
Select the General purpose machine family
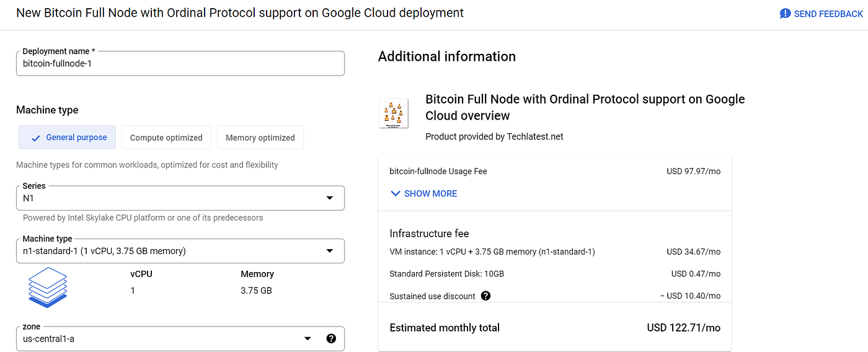[x=67, y=137]
